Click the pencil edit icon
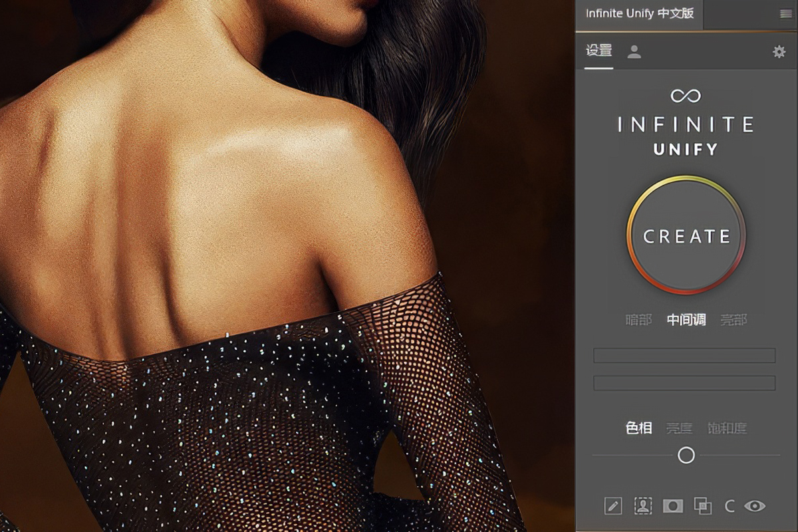798x532 pixels. pos(613,506)
